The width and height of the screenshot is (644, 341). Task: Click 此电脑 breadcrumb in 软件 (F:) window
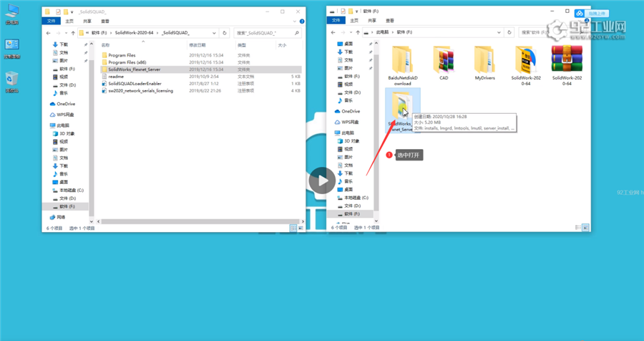pos(381,32)
